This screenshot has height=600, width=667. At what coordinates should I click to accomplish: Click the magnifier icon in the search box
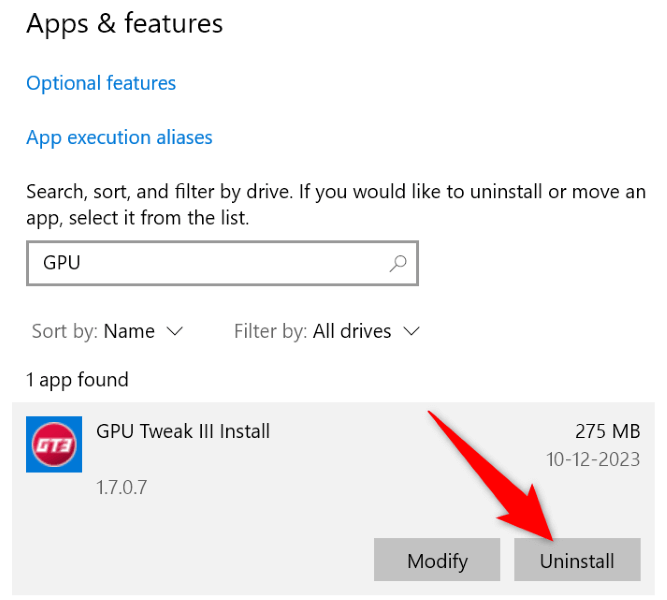[x=397, y=264]
